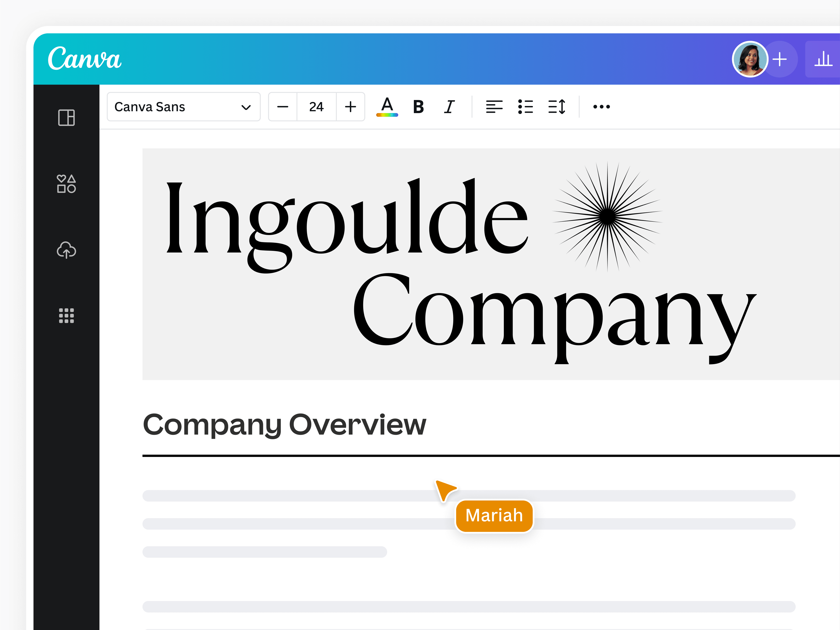Go home via the Canva logo

coord(84,58)
